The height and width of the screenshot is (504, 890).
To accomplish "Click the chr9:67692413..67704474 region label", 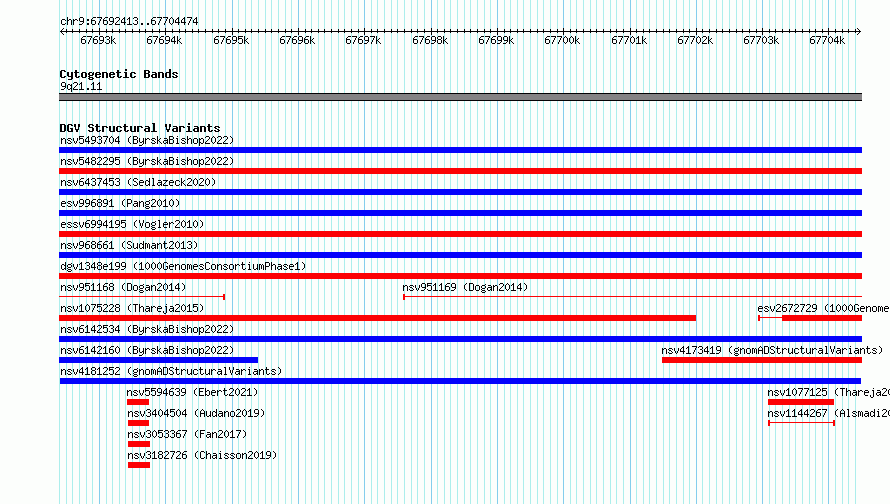I will click(x=129, y=22).
